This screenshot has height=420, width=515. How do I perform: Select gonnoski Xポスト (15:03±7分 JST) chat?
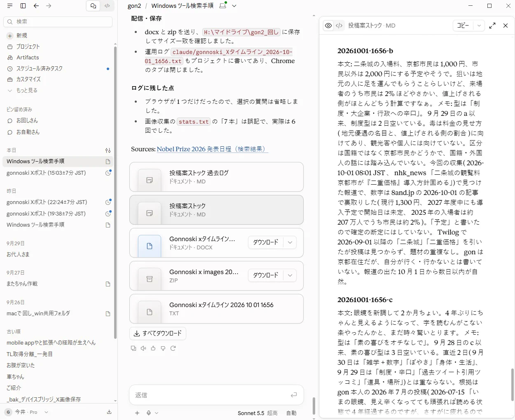(58, 173)
